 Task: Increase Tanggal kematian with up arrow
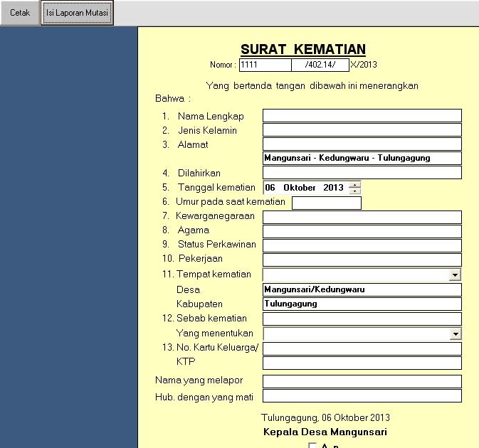coord(354,185)
